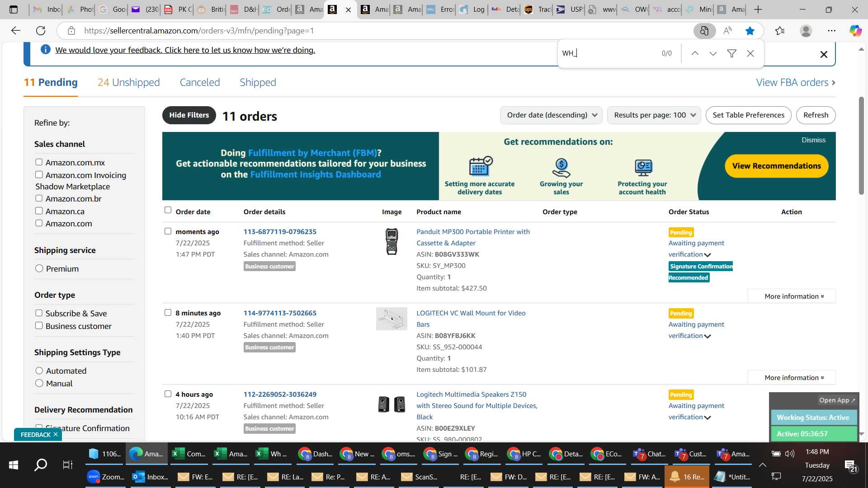Open the volume control in system tray
This screenshot has height=488, width=868.
(x=789, y=453)
